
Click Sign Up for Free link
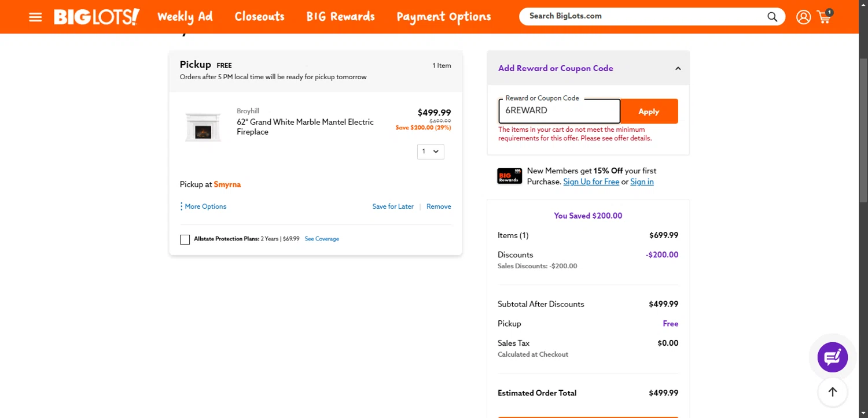[x=591, y=182]
